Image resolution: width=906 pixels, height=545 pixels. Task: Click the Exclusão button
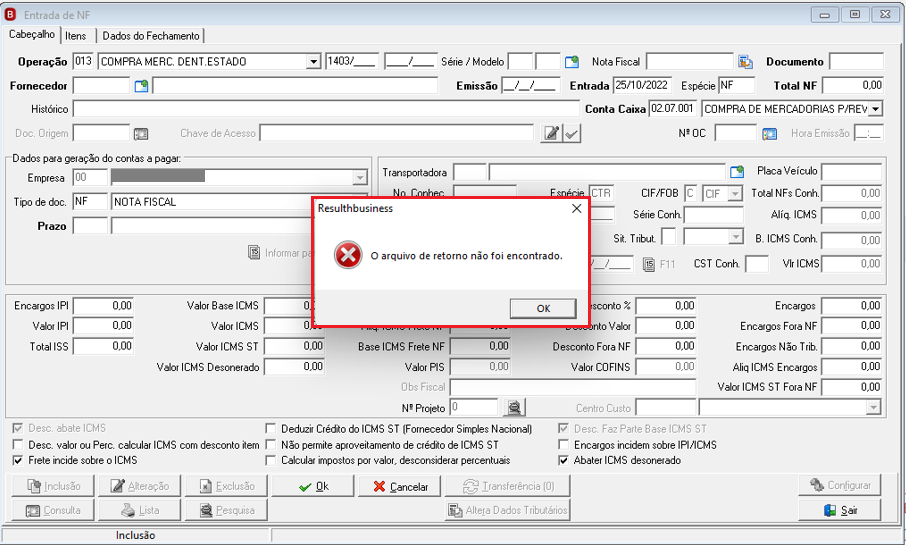point(226,486)
